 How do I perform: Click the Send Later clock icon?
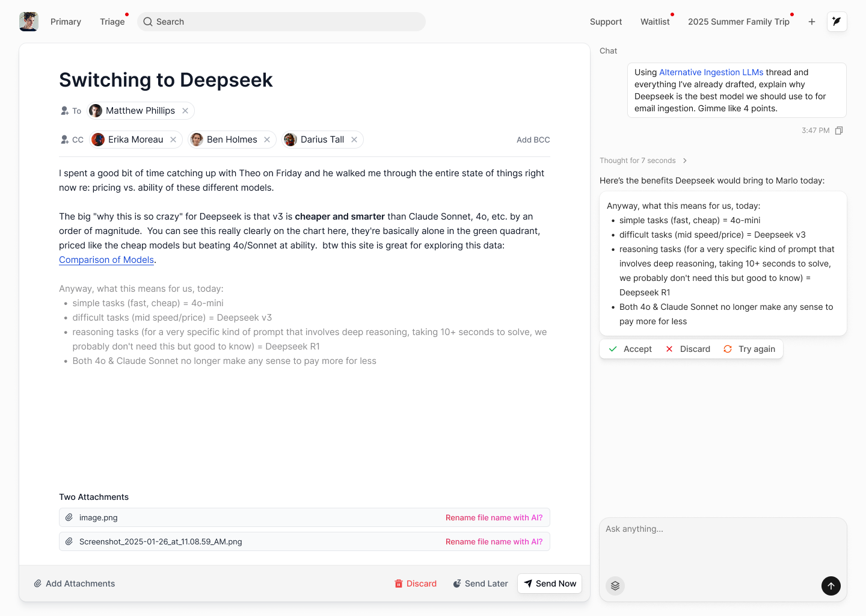[x=457, y=584]
